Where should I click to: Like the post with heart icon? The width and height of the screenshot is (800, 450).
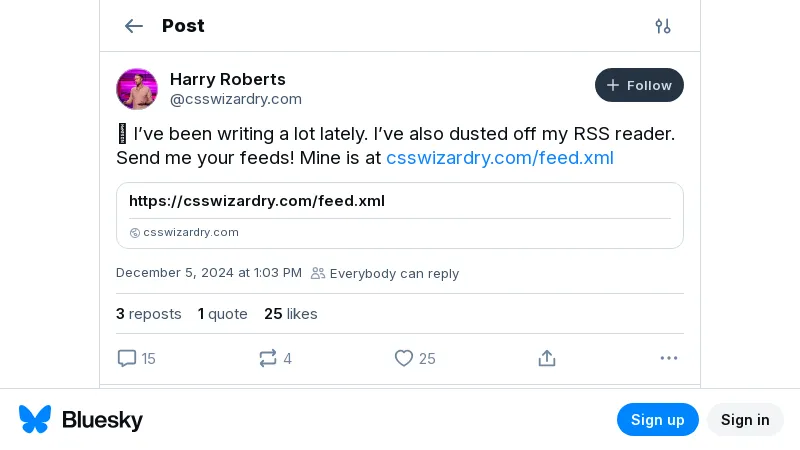(x=404, y=358)
